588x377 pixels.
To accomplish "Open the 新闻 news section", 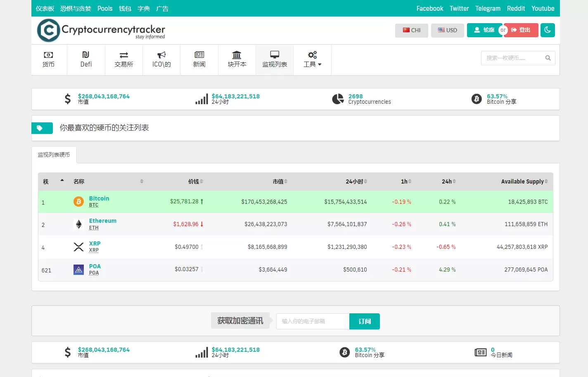I will [x=199, y=60].
